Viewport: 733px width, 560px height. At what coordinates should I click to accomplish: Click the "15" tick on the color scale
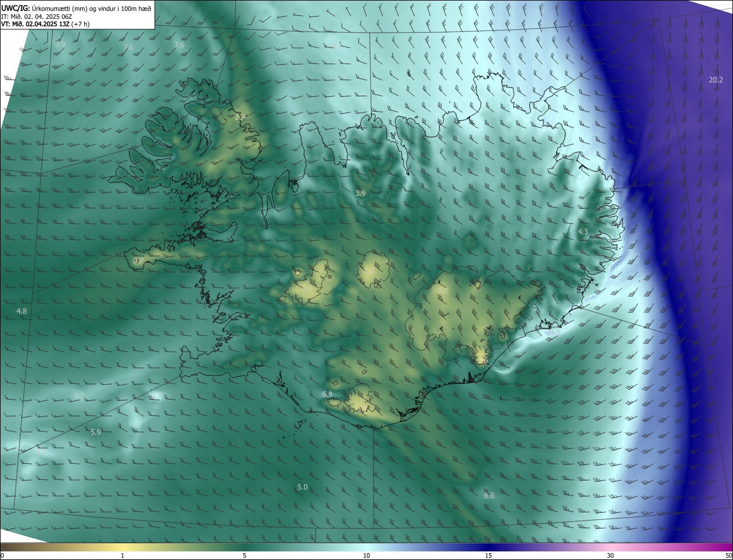coord(488,555)
